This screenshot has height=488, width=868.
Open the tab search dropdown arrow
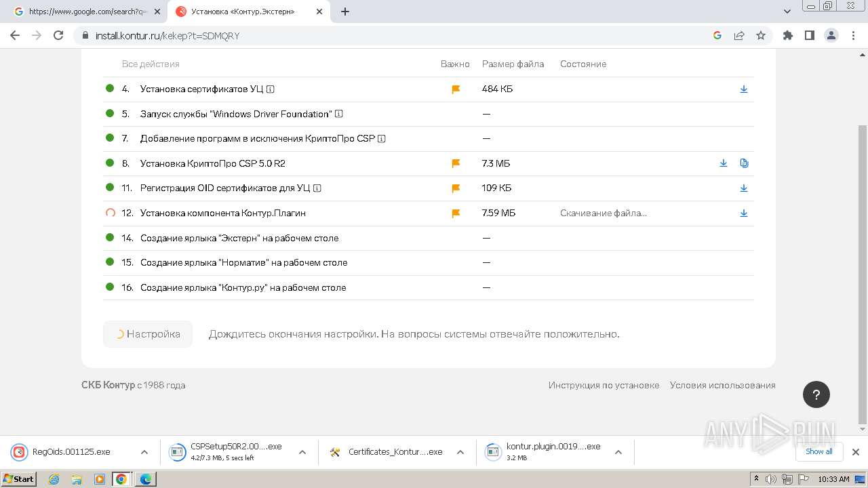pyautogui.click(x=787, y=12)
